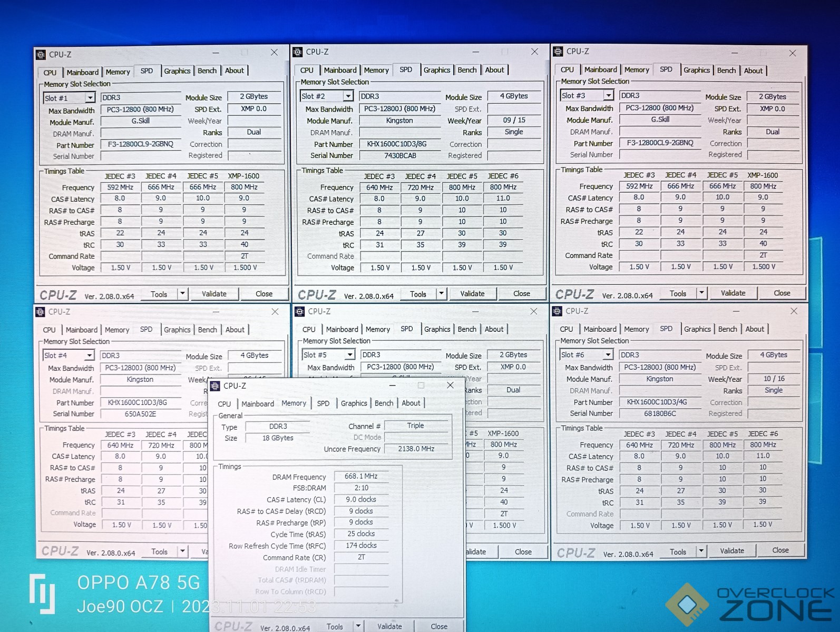Expand Tools arrow in Slot #6 window
Viewport: 840px width, 632px height.
[x=701, y=551]
